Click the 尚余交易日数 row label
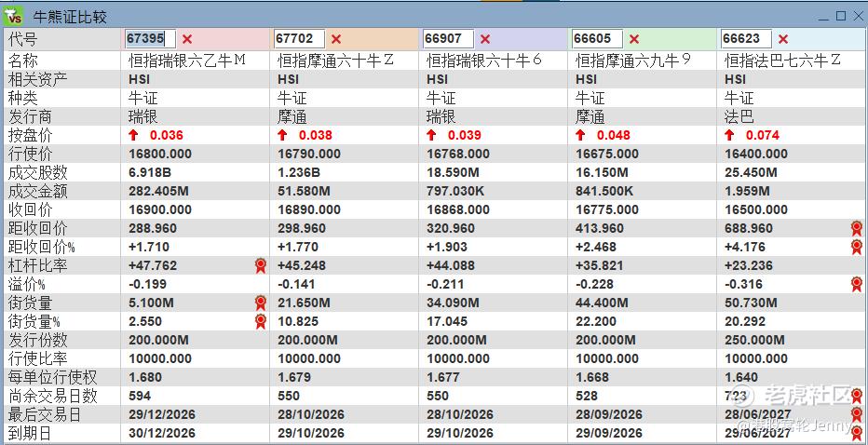Image resolution: width=868 pixels, height=445 pixels. pos(52,396)
